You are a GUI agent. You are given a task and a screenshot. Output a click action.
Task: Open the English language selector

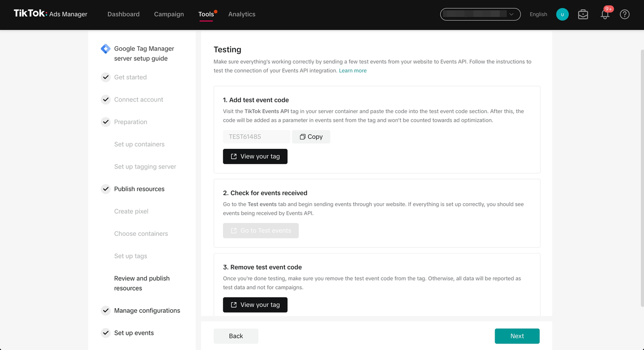538,14
